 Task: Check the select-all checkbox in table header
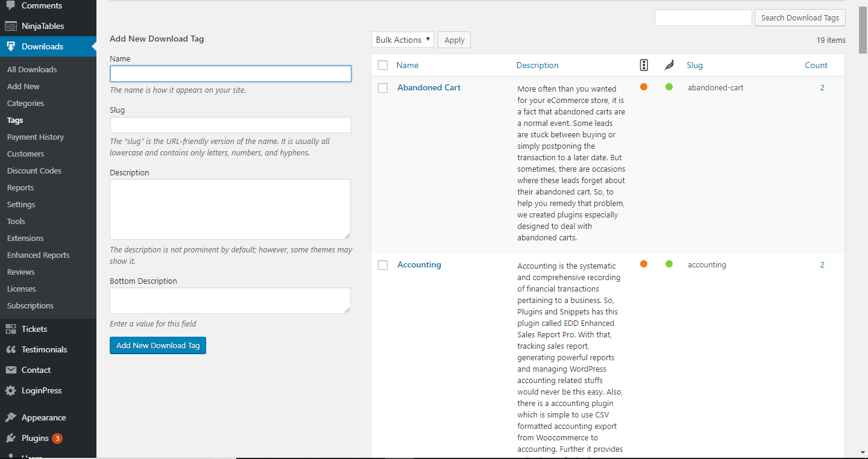tap(383, 65)
